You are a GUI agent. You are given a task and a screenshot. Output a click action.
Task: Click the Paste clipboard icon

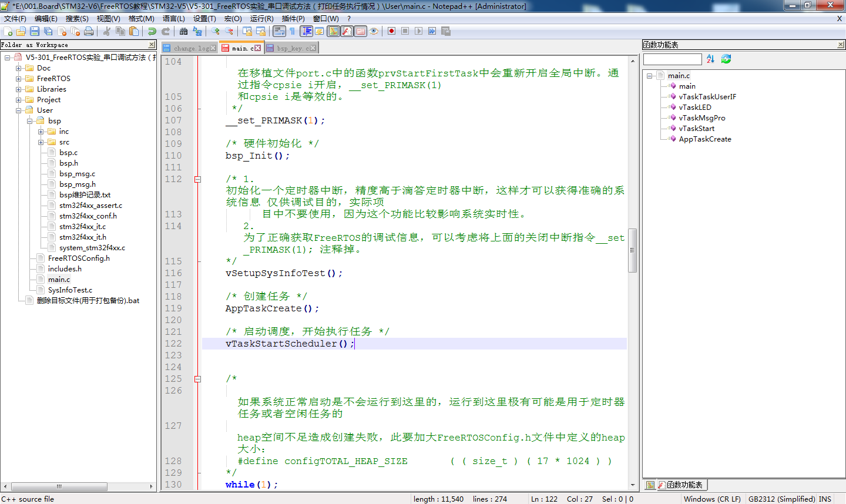point(134,31)
